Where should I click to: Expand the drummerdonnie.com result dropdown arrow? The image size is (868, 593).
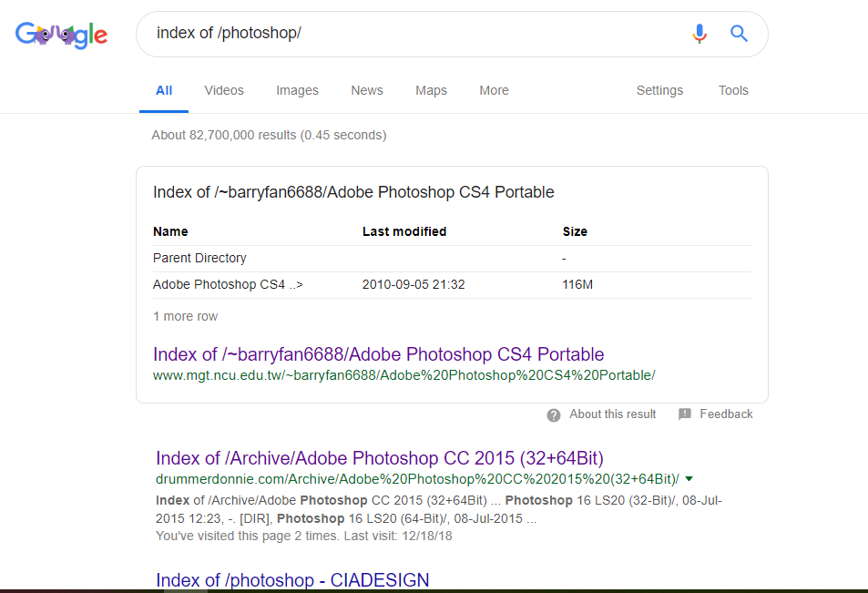click(x=689, y=479)
